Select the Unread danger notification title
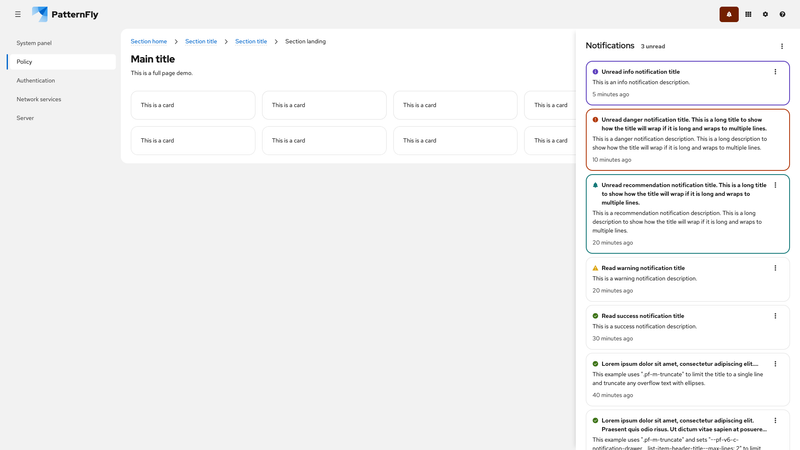The height and width of the screenshot is (450, 800). 684,124
